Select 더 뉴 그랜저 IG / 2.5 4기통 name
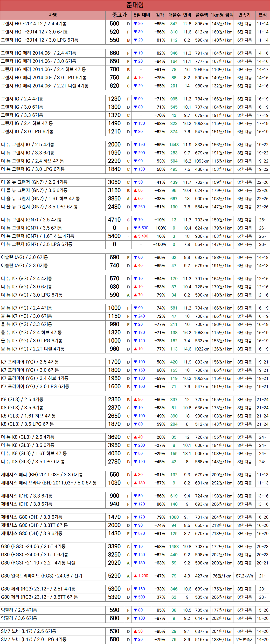 click(x=28, y=145)
